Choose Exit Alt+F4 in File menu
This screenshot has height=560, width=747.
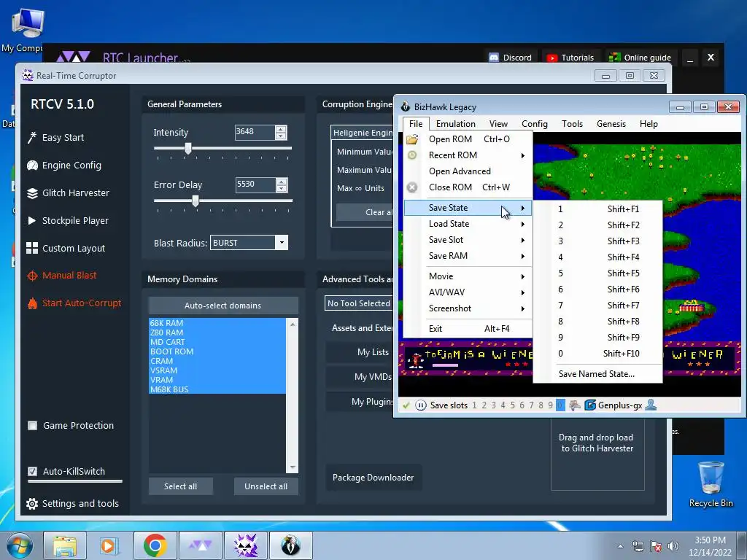click(x=468, y=329)
